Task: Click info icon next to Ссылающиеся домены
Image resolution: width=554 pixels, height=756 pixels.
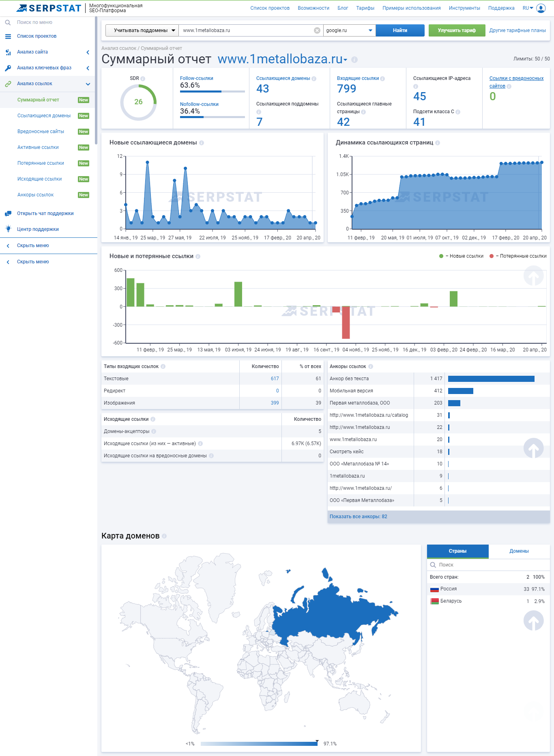Action: (x=314, y=79)
